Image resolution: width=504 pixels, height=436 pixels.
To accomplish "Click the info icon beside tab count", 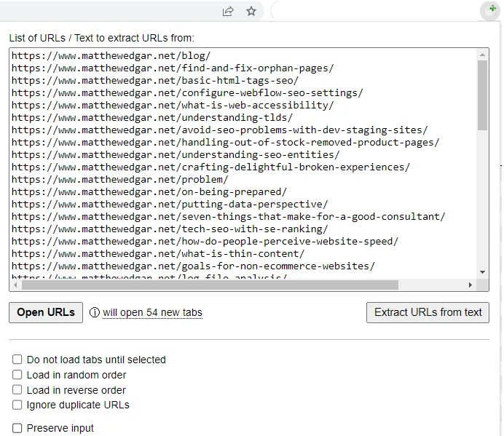I will click(x=94, y=312).
